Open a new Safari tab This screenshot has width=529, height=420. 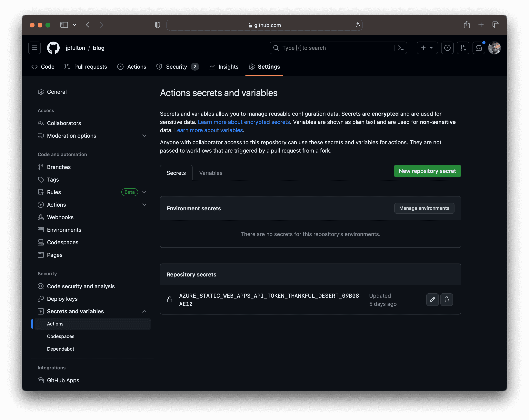481,25
